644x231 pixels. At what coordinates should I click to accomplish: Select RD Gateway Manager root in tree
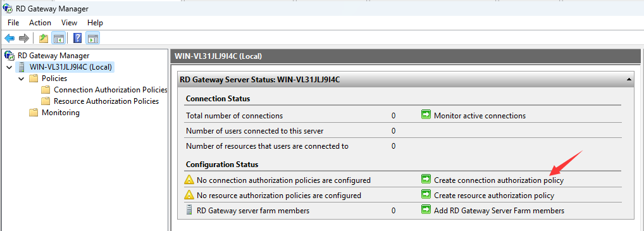point(53,56)
